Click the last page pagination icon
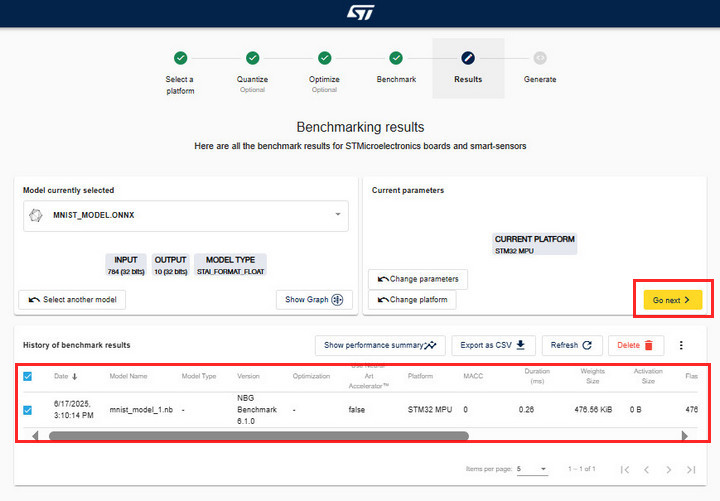720x501 pixels. point(691,469)
